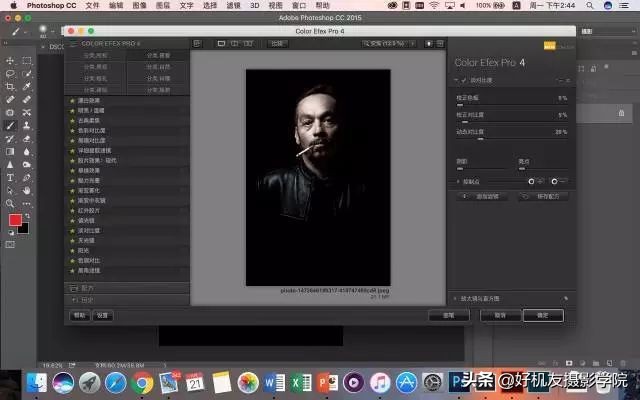The image size is (640, 400).
Task: Select the Blur tool droplet icon
Action: click(x=27, y=152)
